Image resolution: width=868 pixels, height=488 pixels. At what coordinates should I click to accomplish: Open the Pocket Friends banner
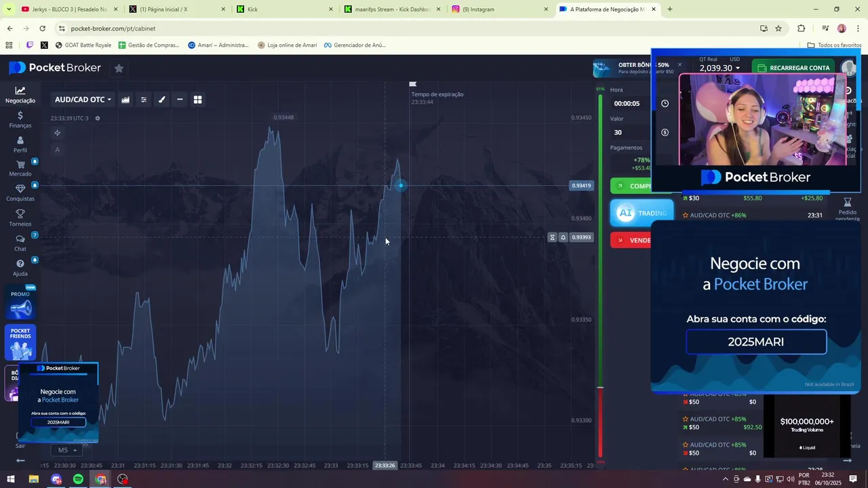tap(20, 343)
